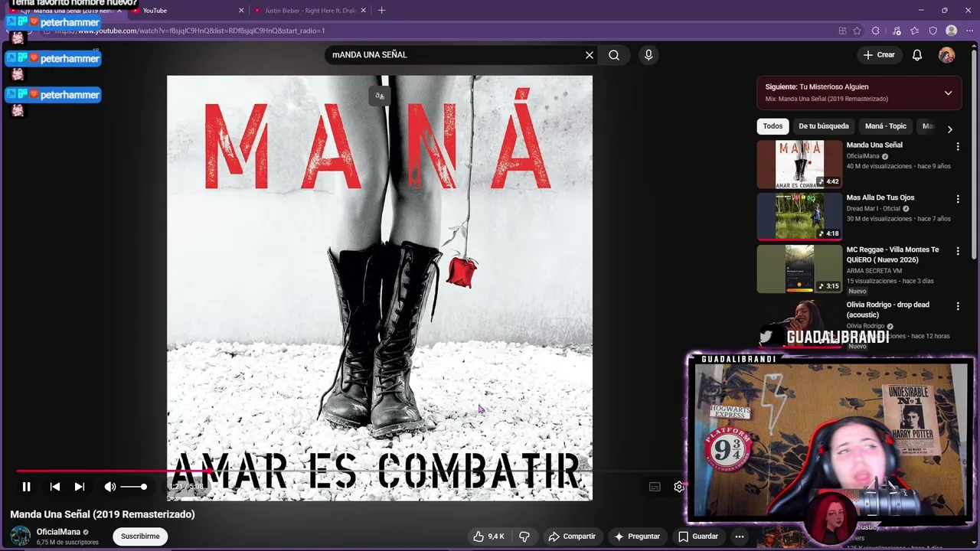The height and width of the screenshot is (551, 980).
Task: Open browser profile avatar
Action: (x=951, y=31)
